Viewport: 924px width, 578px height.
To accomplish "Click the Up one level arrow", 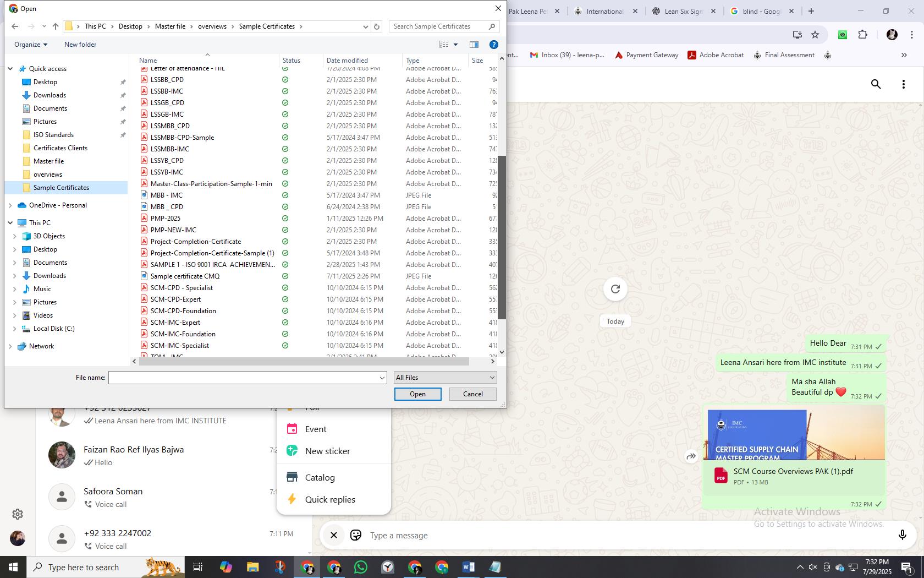I will coord(56,26).
